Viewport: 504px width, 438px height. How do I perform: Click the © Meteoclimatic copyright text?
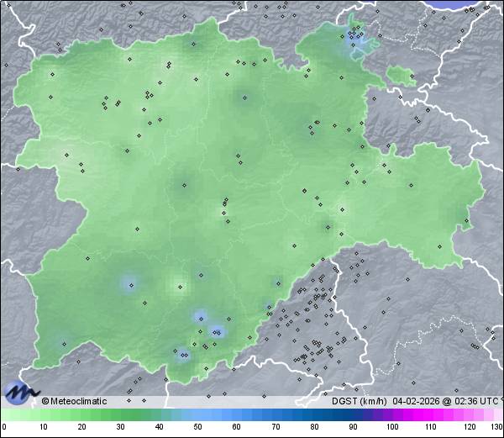pyautogui.click(x=75, y=401)
